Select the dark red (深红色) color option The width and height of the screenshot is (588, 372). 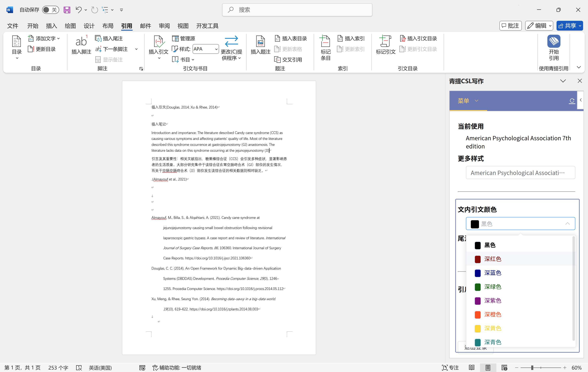point(492,259)
